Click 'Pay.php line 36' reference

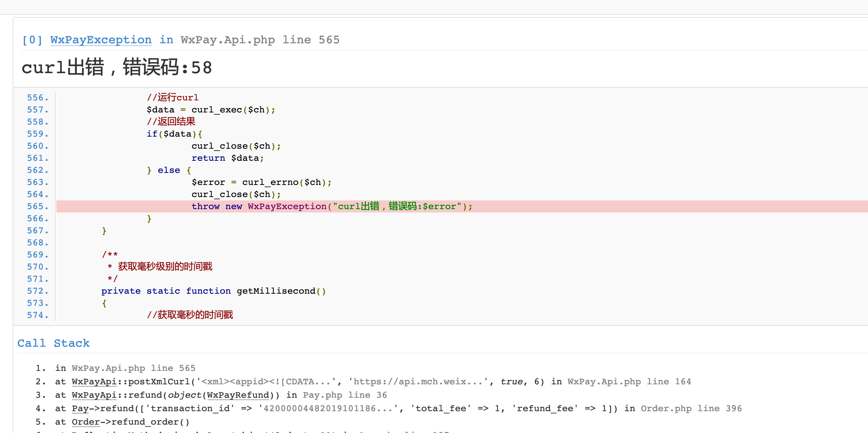[x=345, y=395]
